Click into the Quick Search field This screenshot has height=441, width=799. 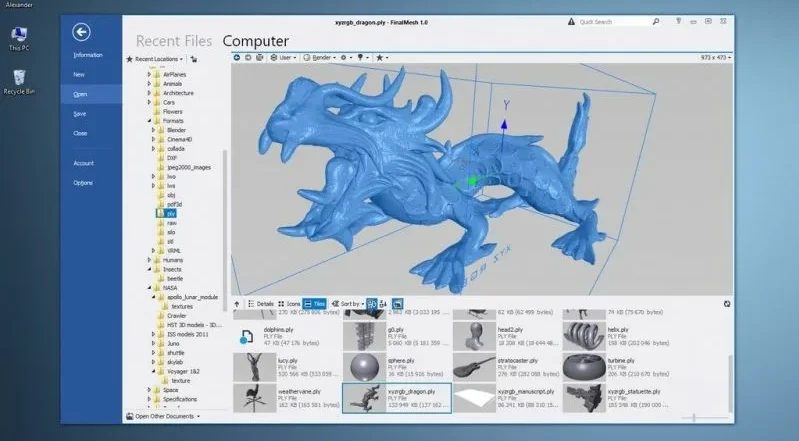click(x=614, y=22)
